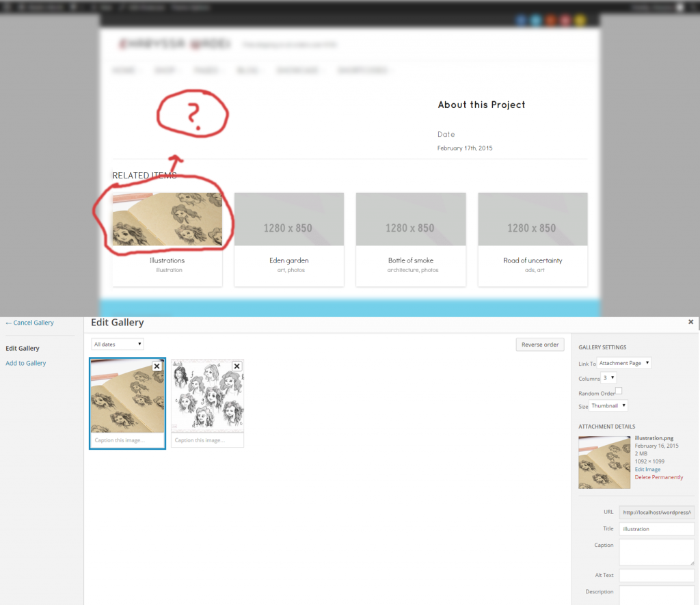700x605 pixels.
Task: Select Add to Gallery in the sidebar
Action: (x=26, y=363)
